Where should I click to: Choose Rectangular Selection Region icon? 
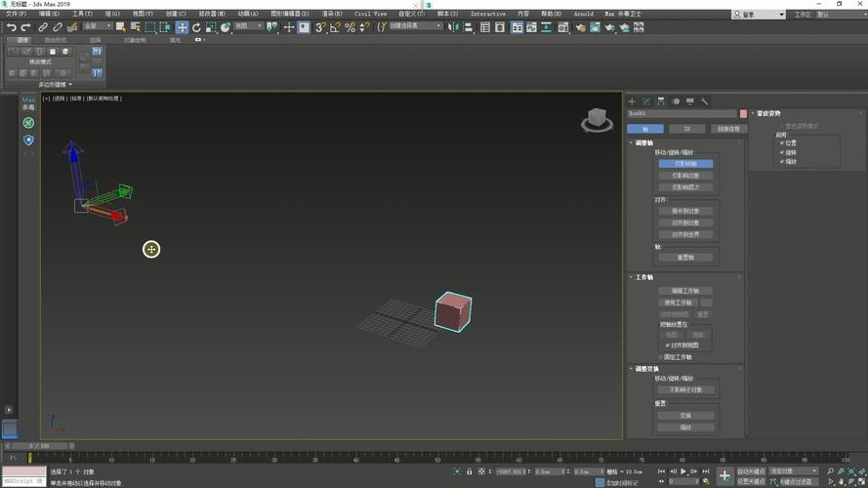tap(150, 27)
